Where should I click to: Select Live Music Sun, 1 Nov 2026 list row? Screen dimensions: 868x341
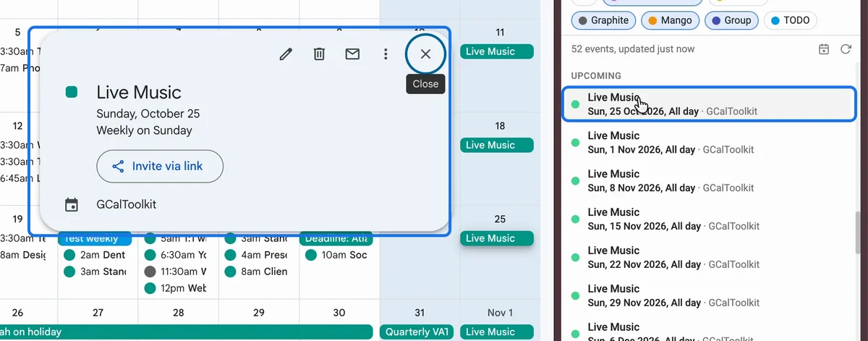click(x=710, y=143)
